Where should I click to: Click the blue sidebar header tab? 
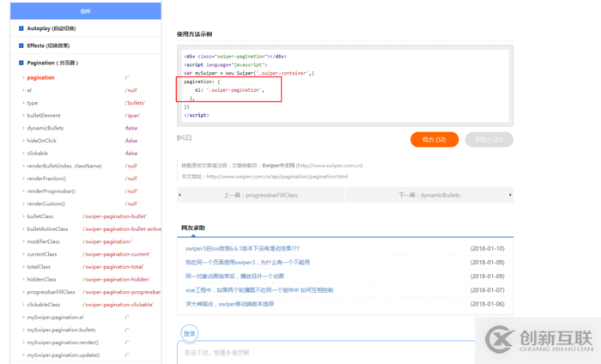point(86,11)
